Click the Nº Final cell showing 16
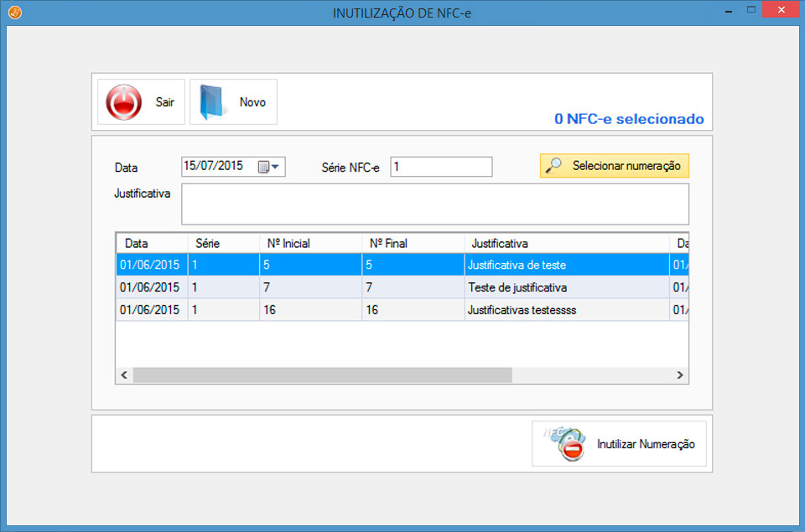 click(413, 310)
